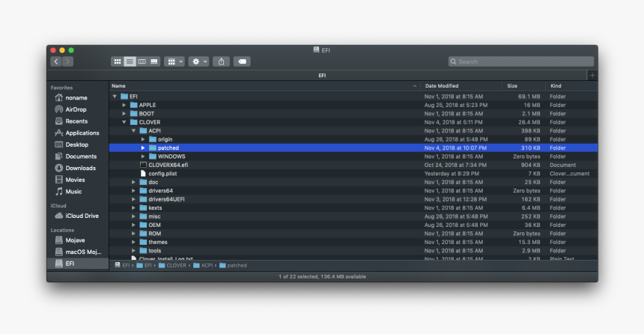
Task: Click the EFI proxy icon in the title bar
Action: (316, 49)
